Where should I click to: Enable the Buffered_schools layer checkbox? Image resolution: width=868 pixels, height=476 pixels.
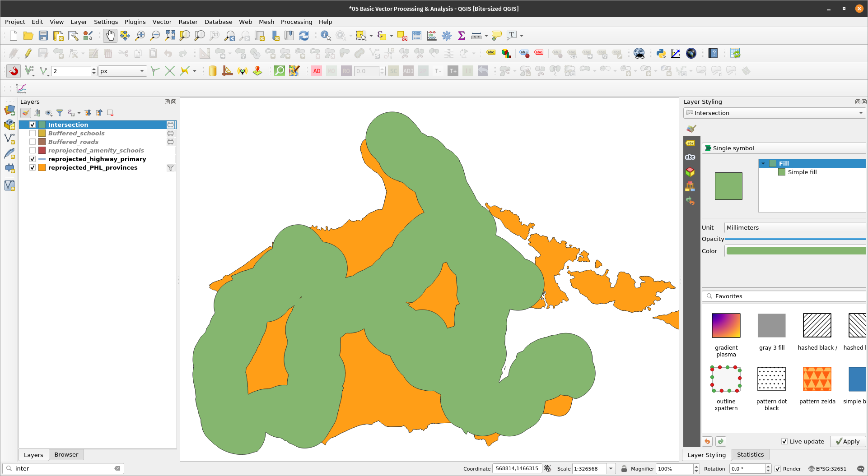33,133
